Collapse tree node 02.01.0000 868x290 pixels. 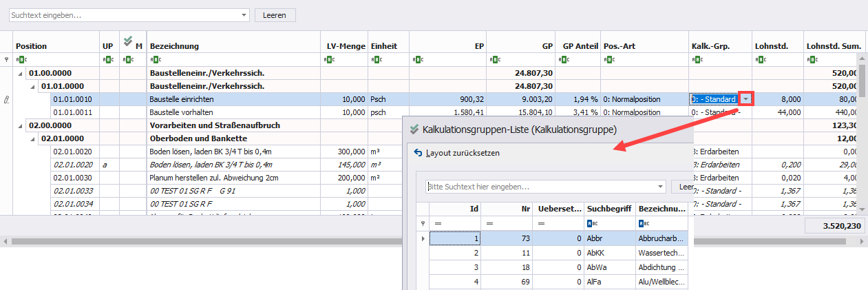[32, 138]
